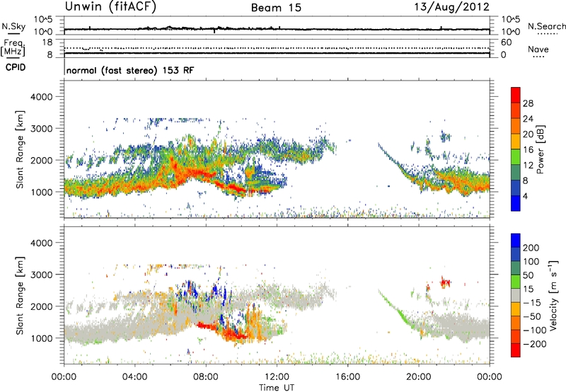Click "normal (fast stereo) 153 RF" text
Image resolution: width=566 pixels, height=392 pixels.
click(130, 70)
